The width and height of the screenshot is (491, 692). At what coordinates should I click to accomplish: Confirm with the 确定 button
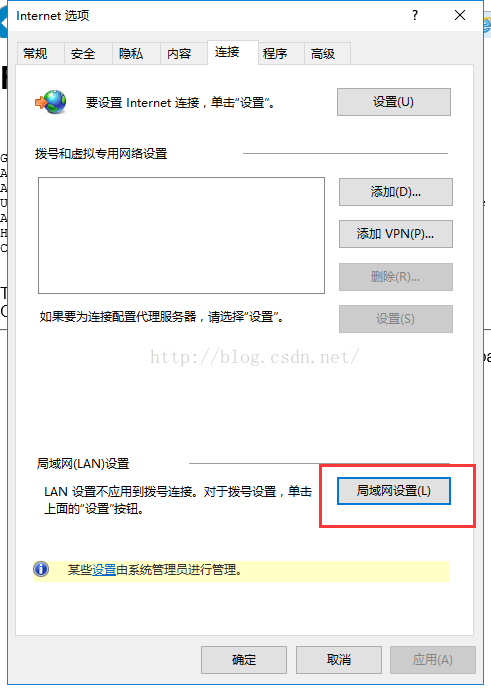pos(244,660)
